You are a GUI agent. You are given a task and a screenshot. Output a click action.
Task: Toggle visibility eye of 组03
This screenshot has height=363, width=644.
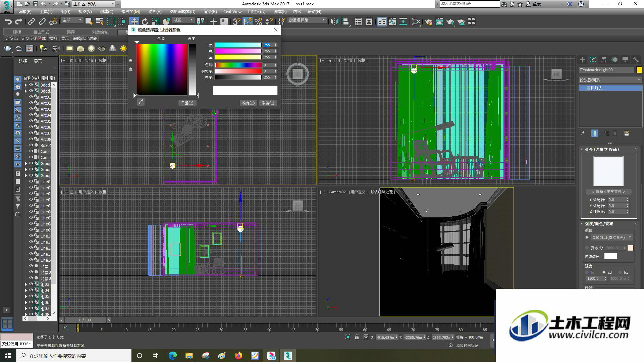click(x=31, y=284)
